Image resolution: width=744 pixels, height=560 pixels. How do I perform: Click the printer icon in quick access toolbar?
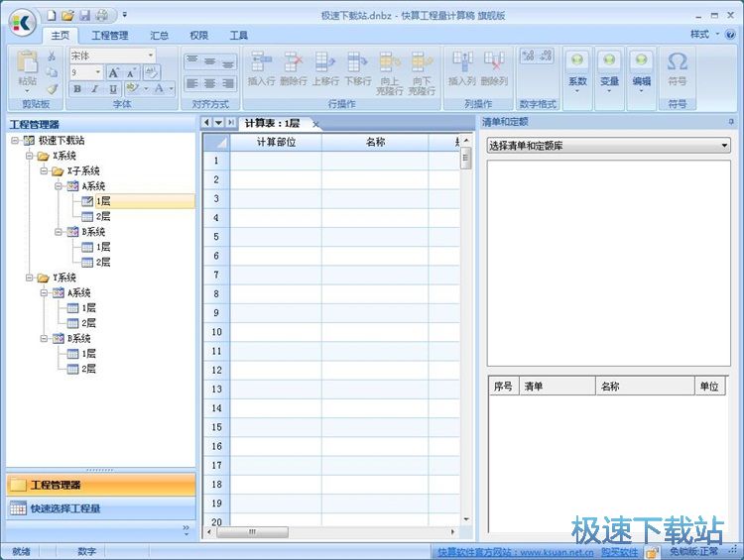click(x=101, y=15)
